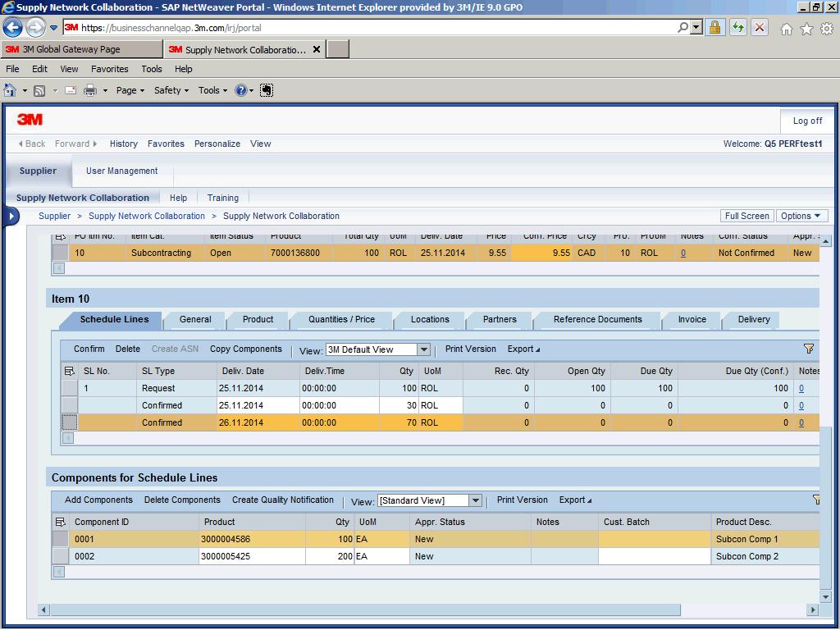Open the Export menu in Components toolbar
Screen dimensions: 840x630
tap(575, 500)
